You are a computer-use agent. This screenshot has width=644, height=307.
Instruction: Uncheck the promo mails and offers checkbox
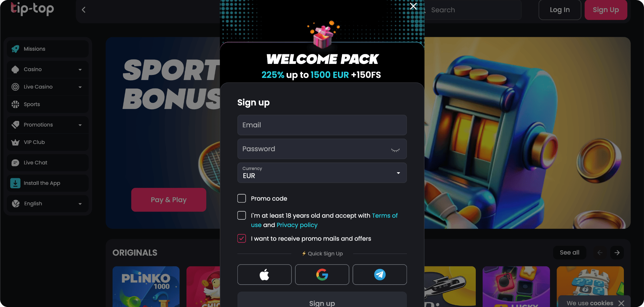pos(241,238)
